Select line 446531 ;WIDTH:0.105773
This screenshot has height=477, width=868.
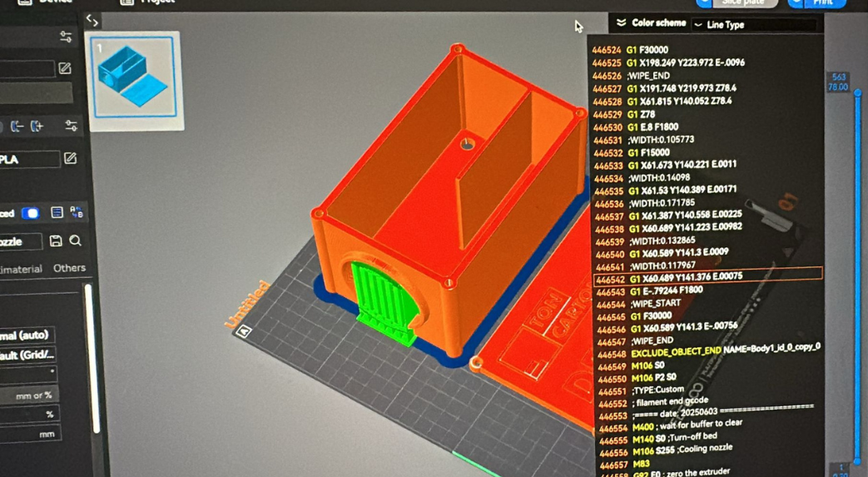643,140
